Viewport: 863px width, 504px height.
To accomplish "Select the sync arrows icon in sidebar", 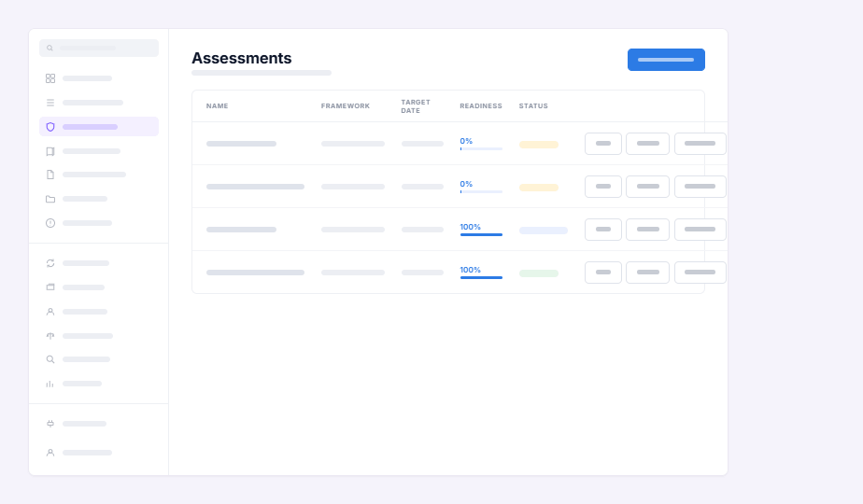I will (50, 263).
